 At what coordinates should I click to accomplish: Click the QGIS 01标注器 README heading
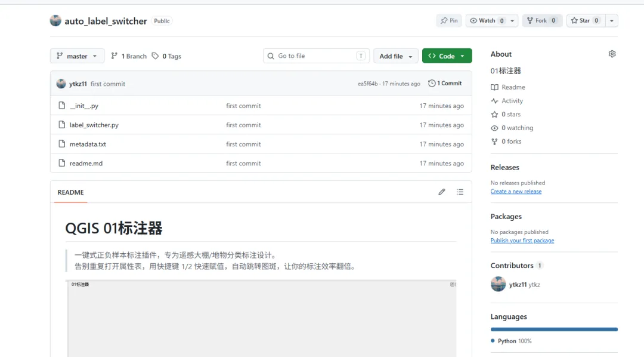114,228
